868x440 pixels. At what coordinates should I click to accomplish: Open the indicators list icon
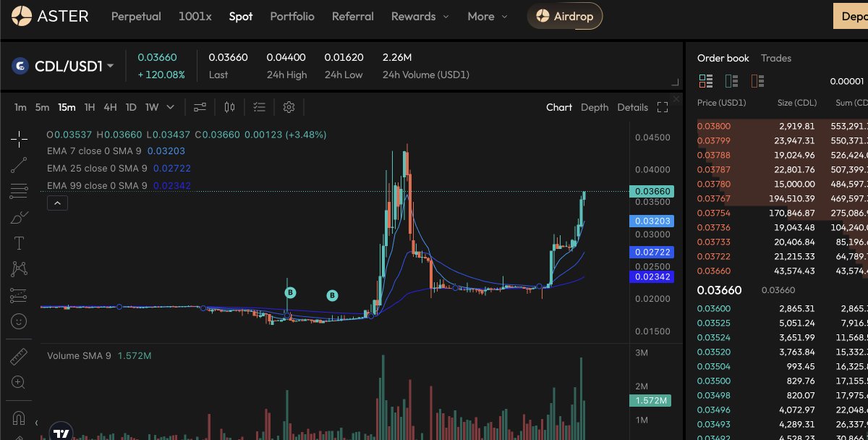pos(259,107)
